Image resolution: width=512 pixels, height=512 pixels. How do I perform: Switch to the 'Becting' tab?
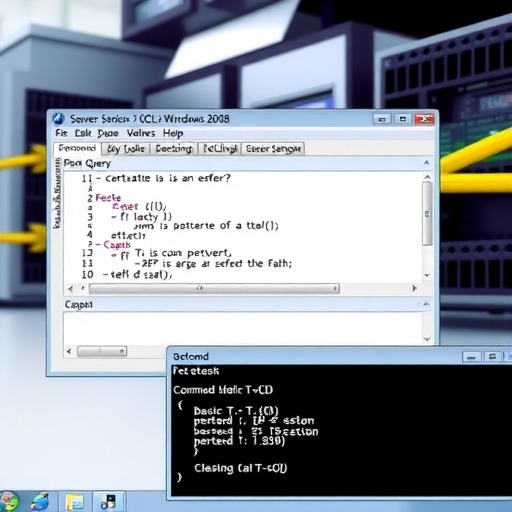(x=174, y=149)
